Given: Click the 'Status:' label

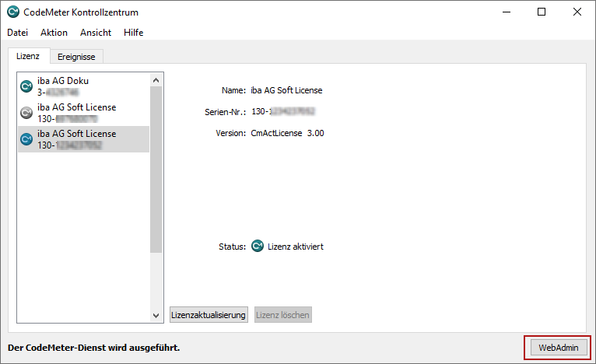Looking at the screenshot, I should 232,247.
